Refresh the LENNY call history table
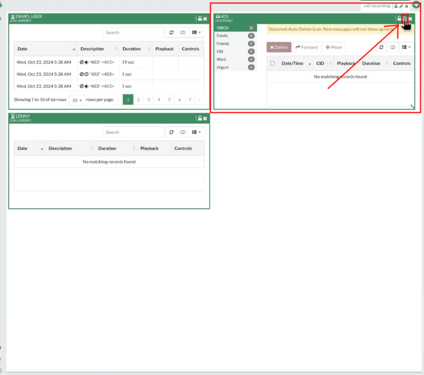The width and height of the screenshot is (424, 375). point(171,132)
